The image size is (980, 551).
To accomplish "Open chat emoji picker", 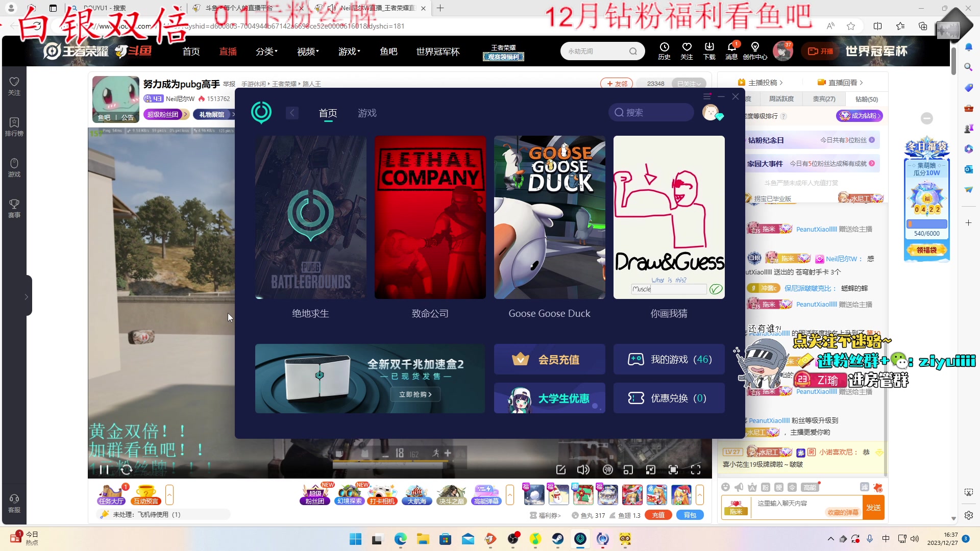I will click(725, 487).
